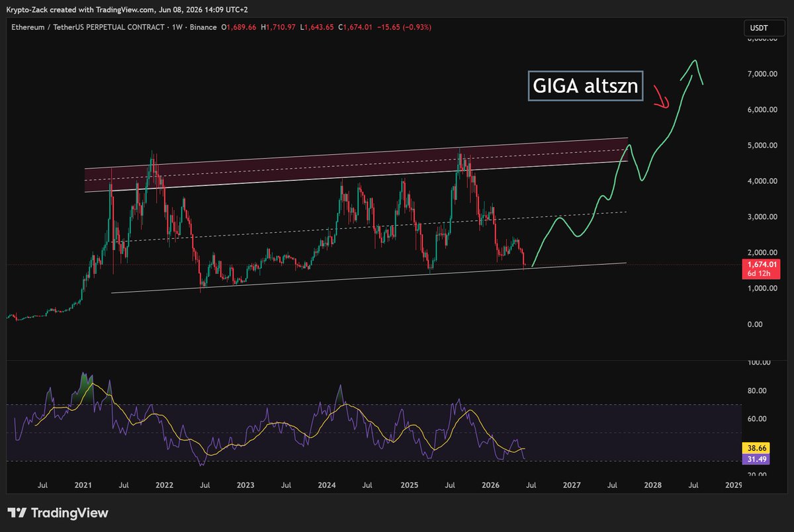The height and width of the screenshot is (532, 794).
Task: Click the yellow RSI average value 38.66
Action: pos(756,447)
